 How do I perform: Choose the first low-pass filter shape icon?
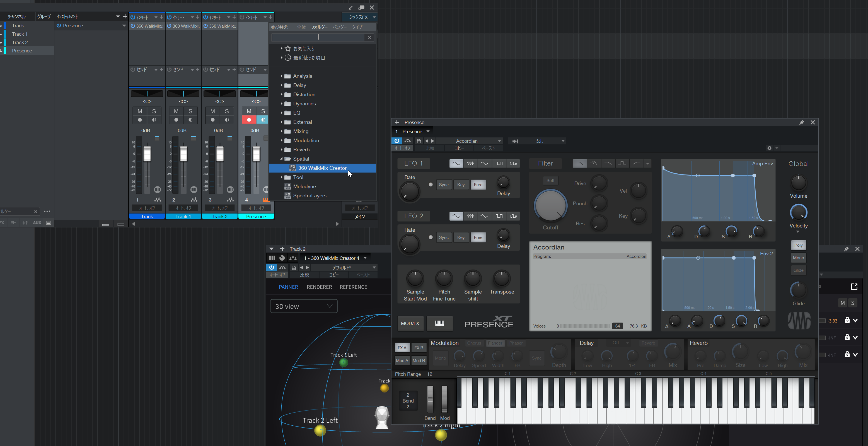pos(580,163)
